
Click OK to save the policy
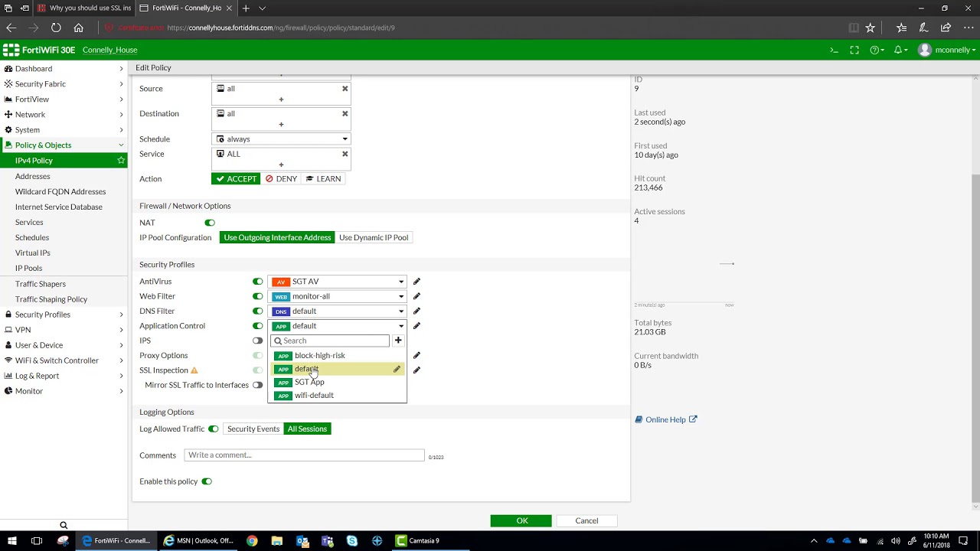pyautogui.click(x=521, y=520)
